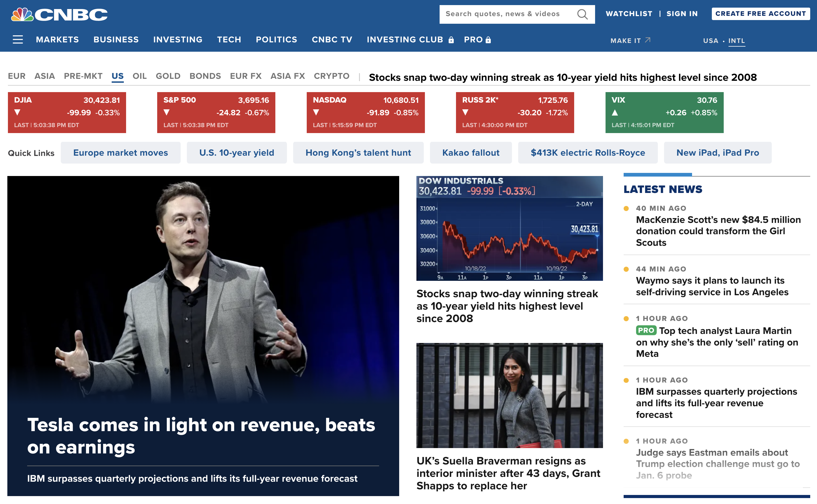Click the Suella Braverman photo thumbnail
This screenshot has width=817, height=504.
click(509, 395)
